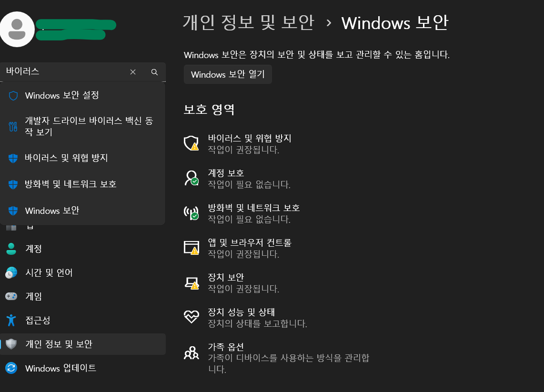Open the 접근성 settings category
This screenshot has height=392, width=544.
[x=82, y=320]
